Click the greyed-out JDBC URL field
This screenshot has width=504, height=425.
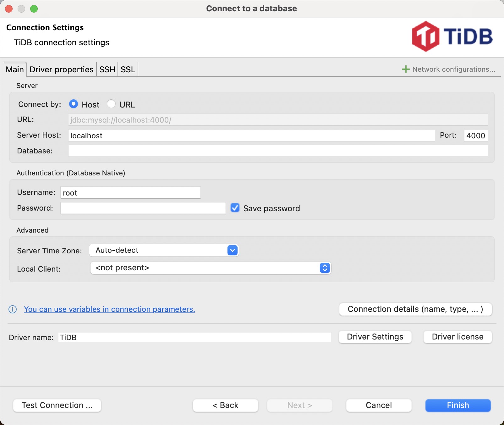click(278, 120)
